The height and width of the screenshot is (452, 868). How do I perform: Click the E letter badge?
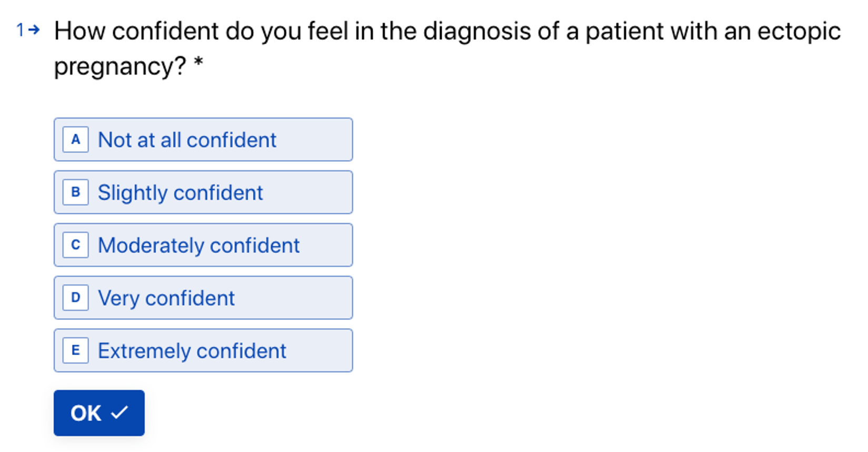click(x=75, y=350)
